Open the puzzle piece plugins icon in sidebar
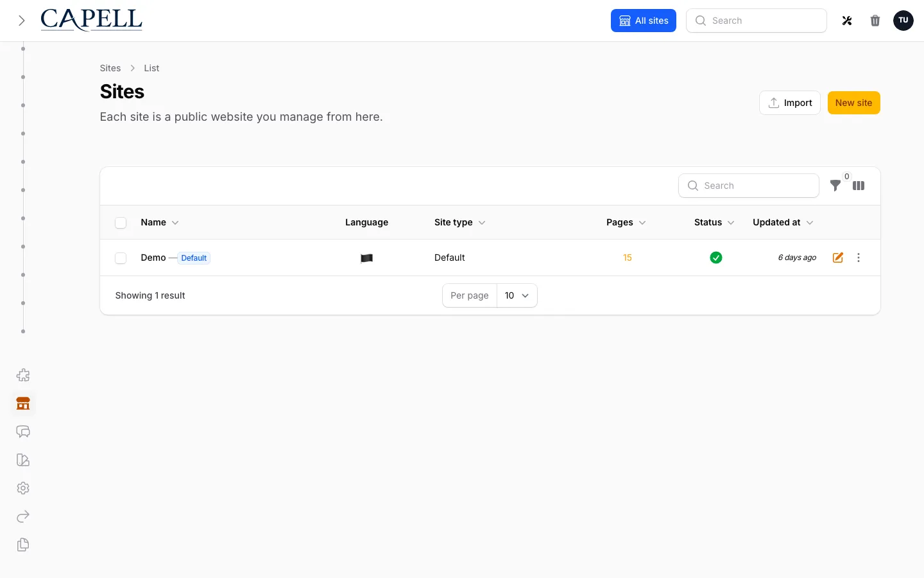Image resolution: width=924 pixels, height=578 pixels. (x=23, y=375)
